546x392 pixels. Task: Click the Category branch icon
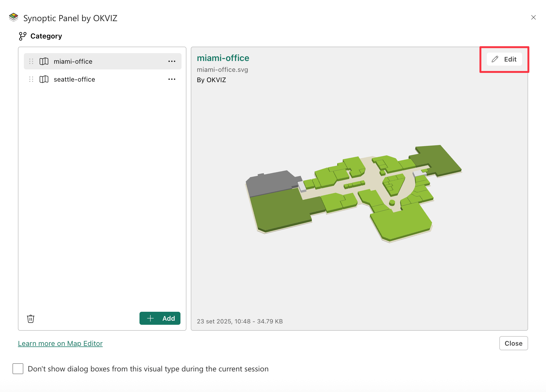[23, 36]
